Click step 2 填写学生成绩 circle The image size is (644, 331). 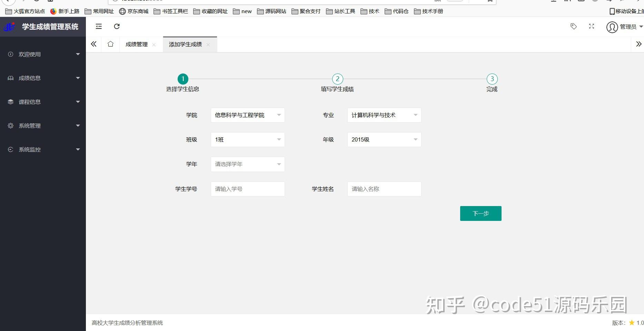(337, 79)
